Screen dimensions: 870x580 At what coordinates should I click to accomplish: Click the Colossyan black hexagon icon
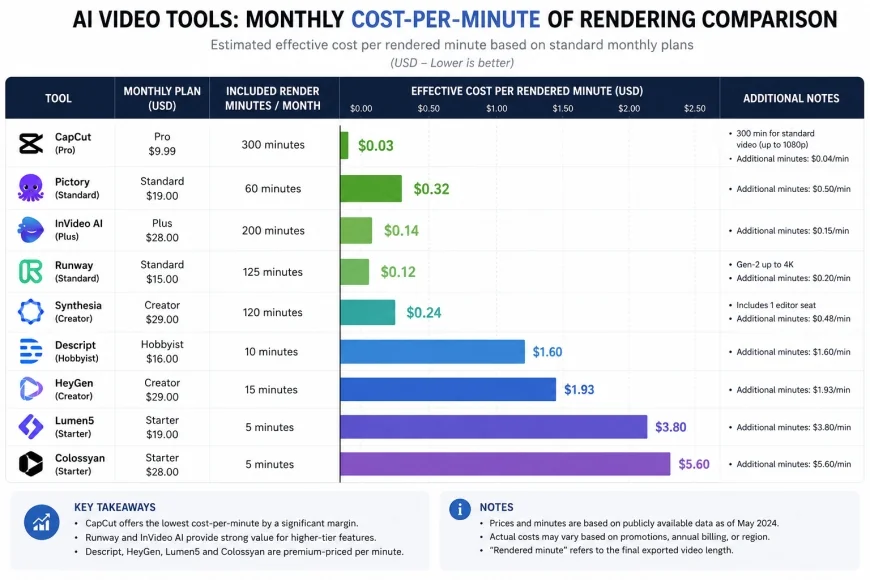click(x=31, y=463)
